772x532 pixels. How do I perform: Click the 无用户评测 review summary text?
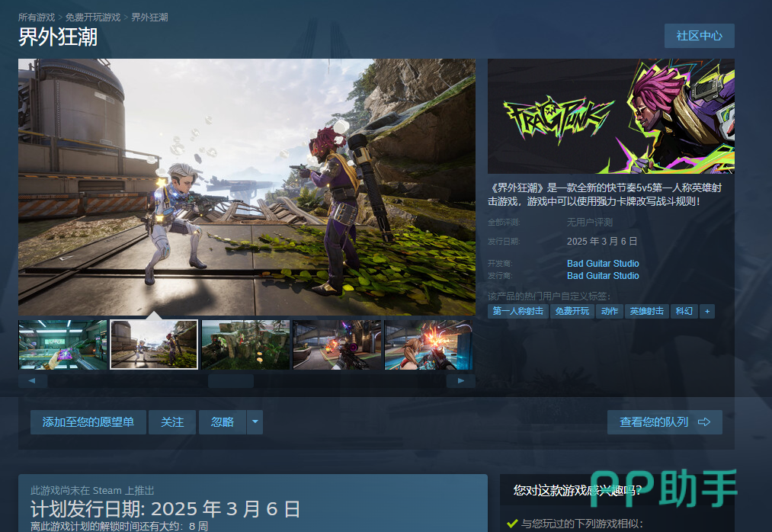[x=589, y=222]
